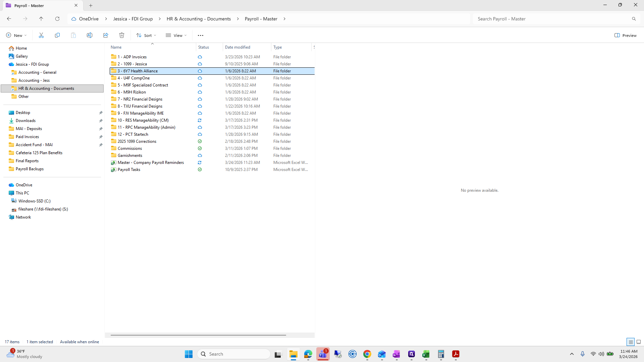Screen dimensions: 644x362
Task: Switch to details view in status bar
Action: coord(631,342)
